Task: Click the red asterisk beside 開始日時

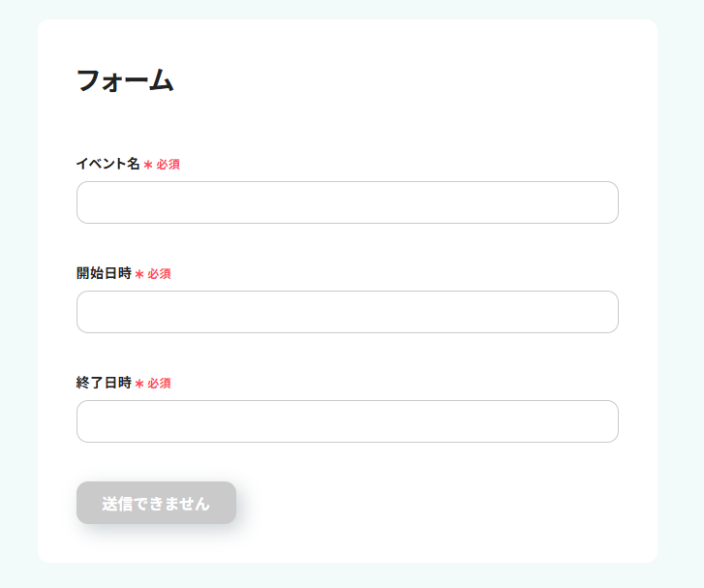Action: tap(139, 274)
